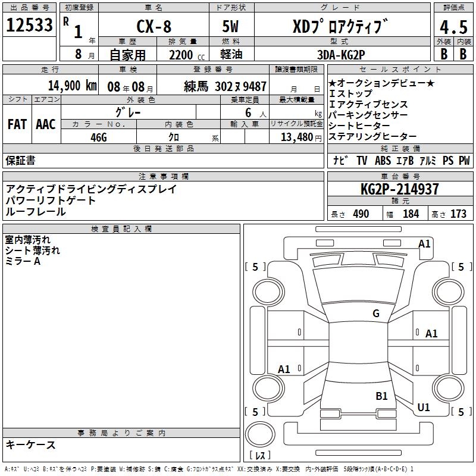
Task: Click U1 dent mark on diagram
Action: 424,408
